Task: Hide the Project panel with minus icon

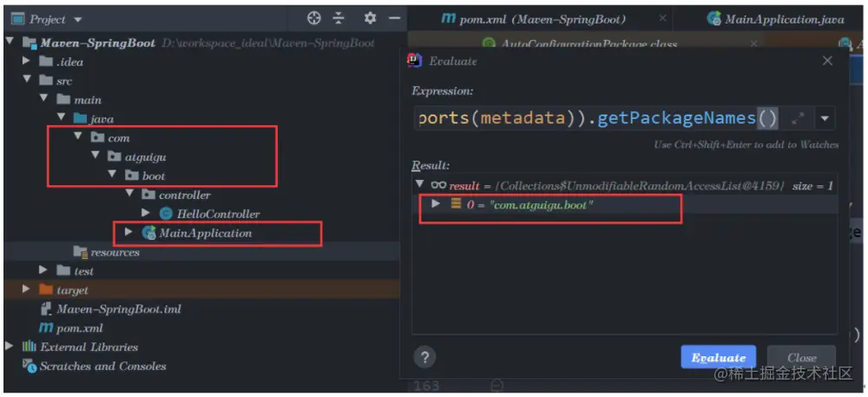Action: (394, 18)
